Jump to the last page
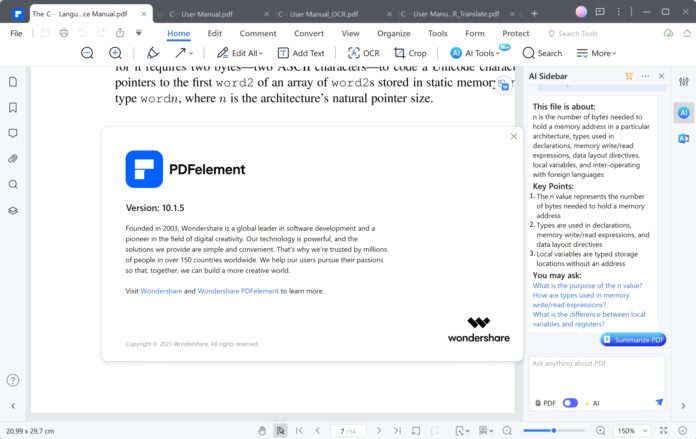This screenshot has height=439, width=696. click(x=397, y=431)
